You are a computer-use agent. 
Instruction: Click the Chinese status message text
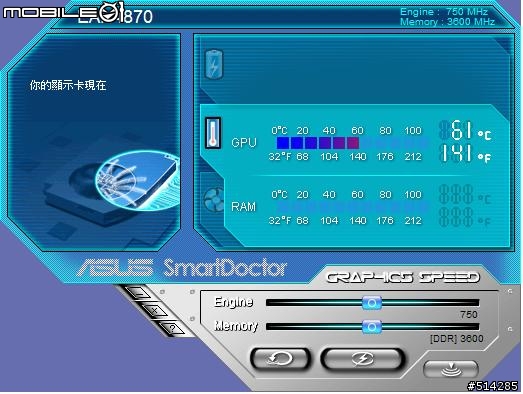point(68,85)
